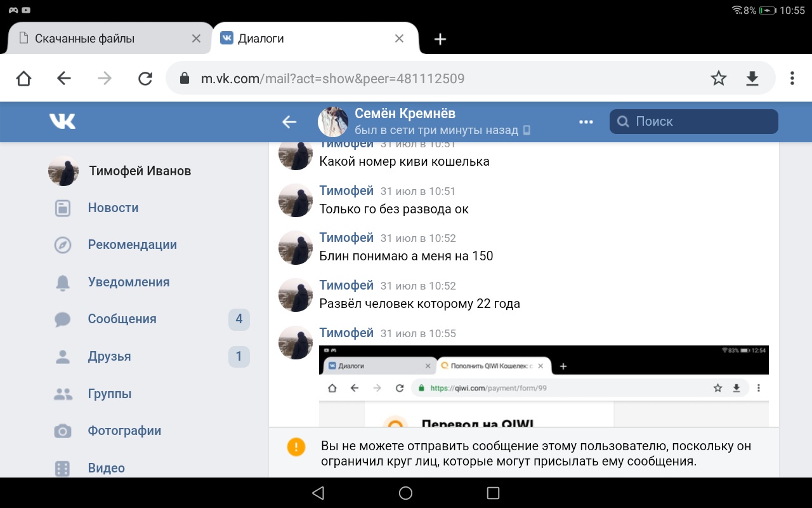Image resolution: width=812 pixels, height=508 pixels.
Task: Open the attached QIWI screenshot image
Action: coord(543,386)
